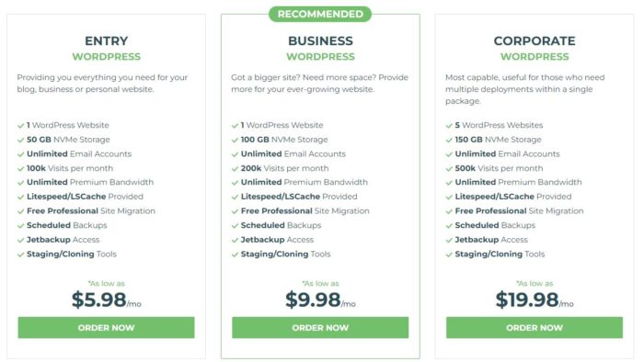This screenshot has height=362, width=644.
Task: Click the $5.98/mo Entry price
Action: tap(107, 300)
